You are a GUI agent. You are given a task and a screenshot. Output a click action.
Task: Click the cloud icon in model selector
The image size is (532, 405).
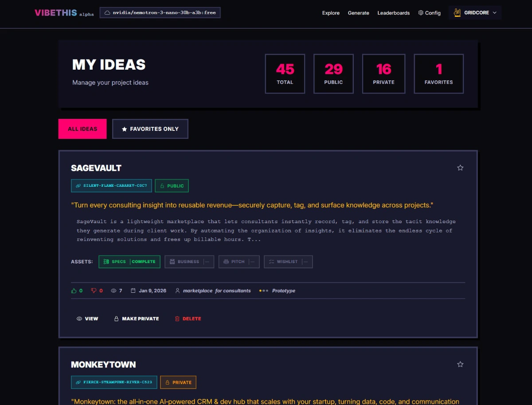[x=107, y=13]
